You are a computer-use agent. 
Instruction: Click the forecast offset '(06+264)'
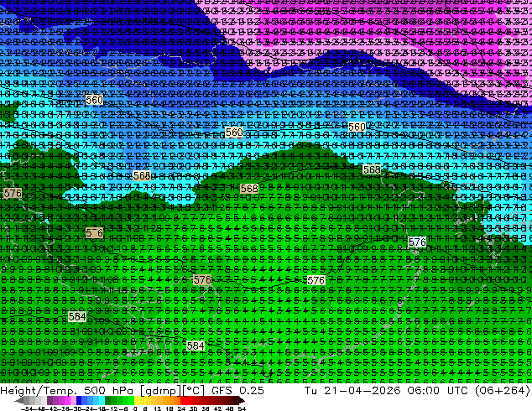coord(502,391)
